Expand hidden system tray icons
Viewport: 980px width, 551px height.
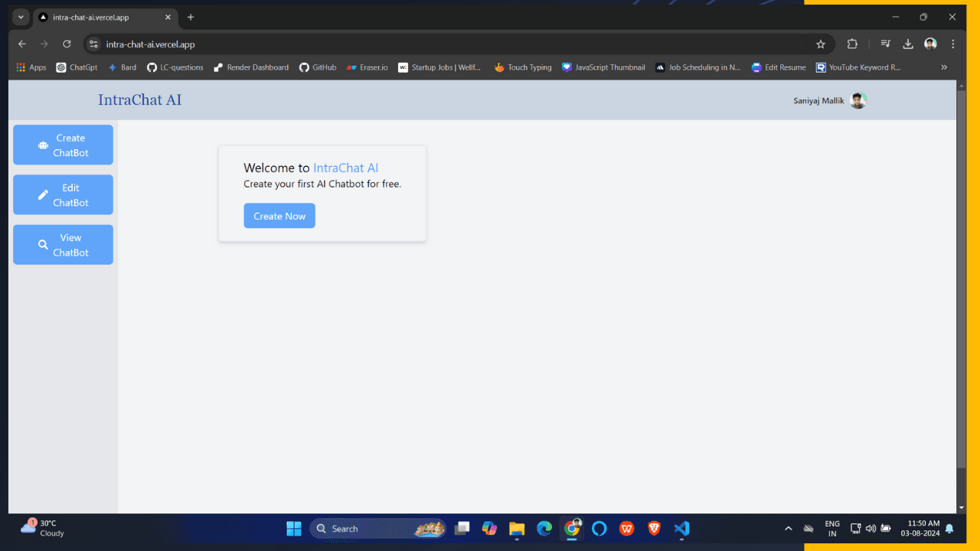[788, 528]
